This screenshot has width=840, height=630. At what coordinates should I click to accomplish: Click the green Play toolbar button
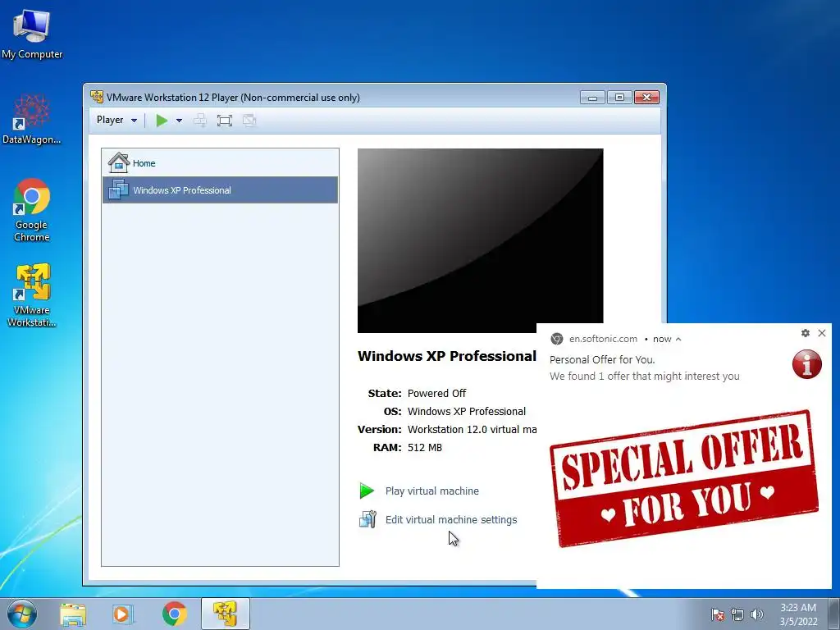pos(162,121)
